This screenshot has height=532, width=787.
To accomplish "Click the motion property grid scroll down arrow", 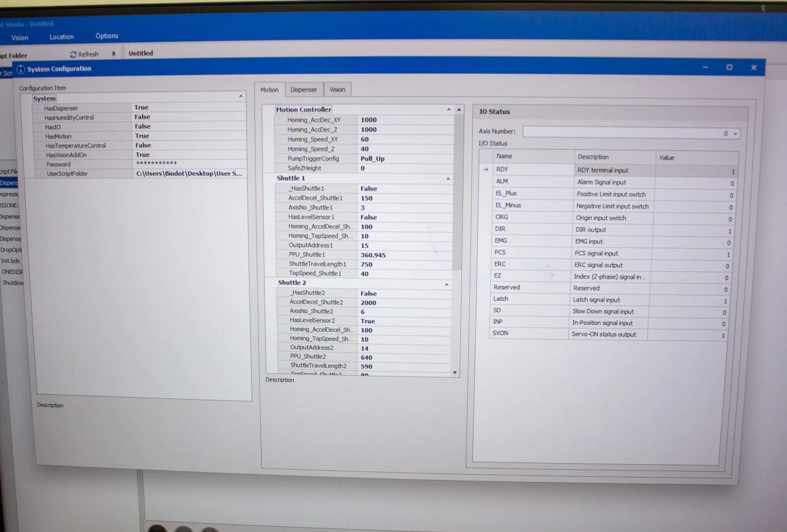I will click(x=455, y=372).
